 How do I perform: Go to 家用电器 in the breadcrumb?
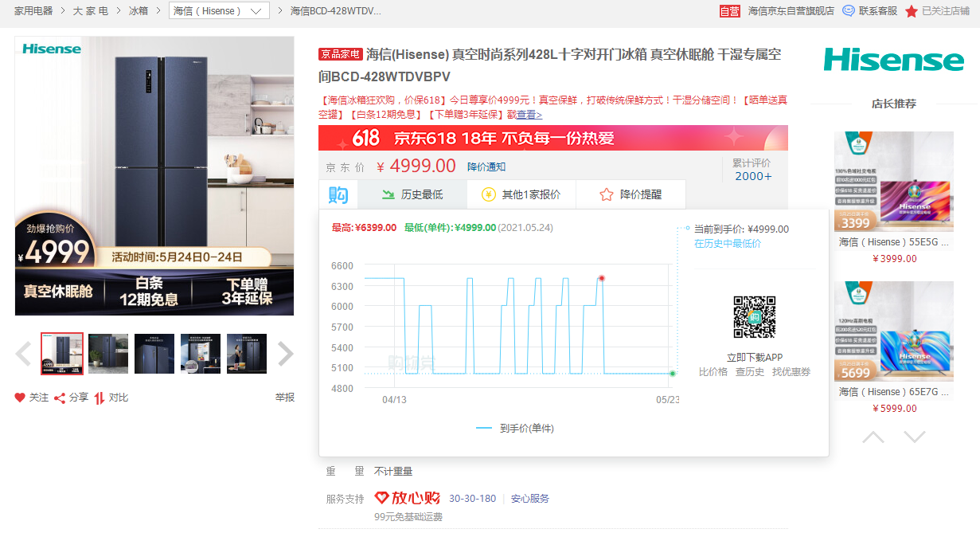33,11
